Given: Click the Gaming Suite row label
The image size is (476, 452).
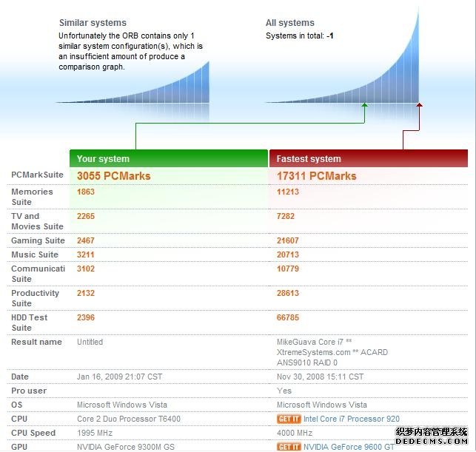Looking at the screenshot, I should (38, 240).
